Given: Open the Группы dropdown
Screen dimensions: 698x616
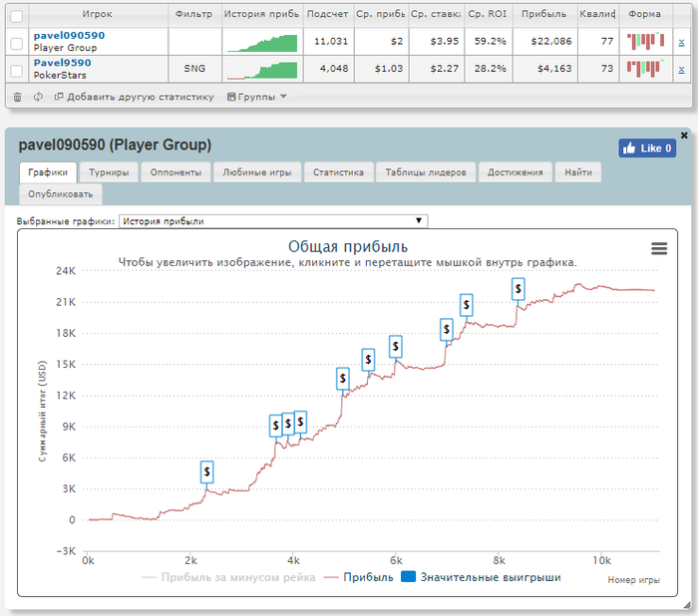Looking at the screenshot, I should [x=257, y=97].
